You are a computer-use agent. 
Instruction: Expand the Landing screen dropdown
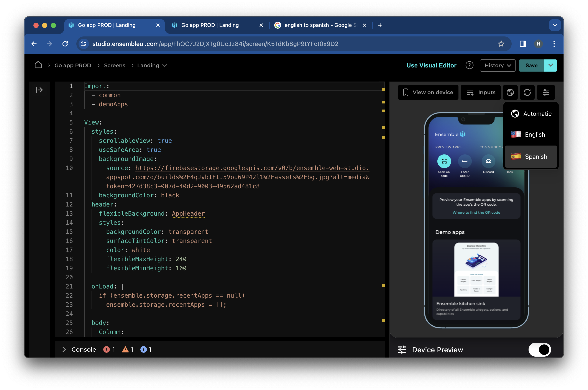click(165, 66)
